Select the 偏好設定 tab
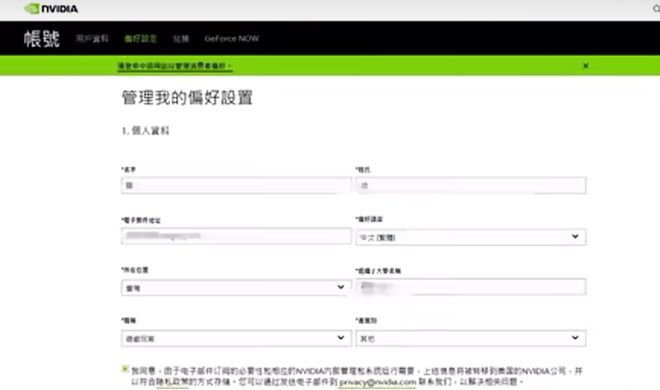660x390 pixels. pyautogui.click(x=141, y=39)
